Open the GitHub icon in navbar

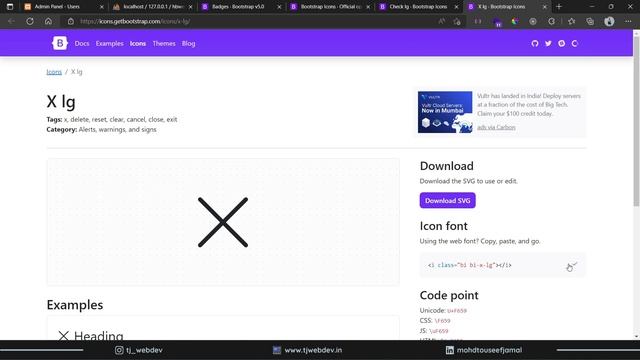535,43
